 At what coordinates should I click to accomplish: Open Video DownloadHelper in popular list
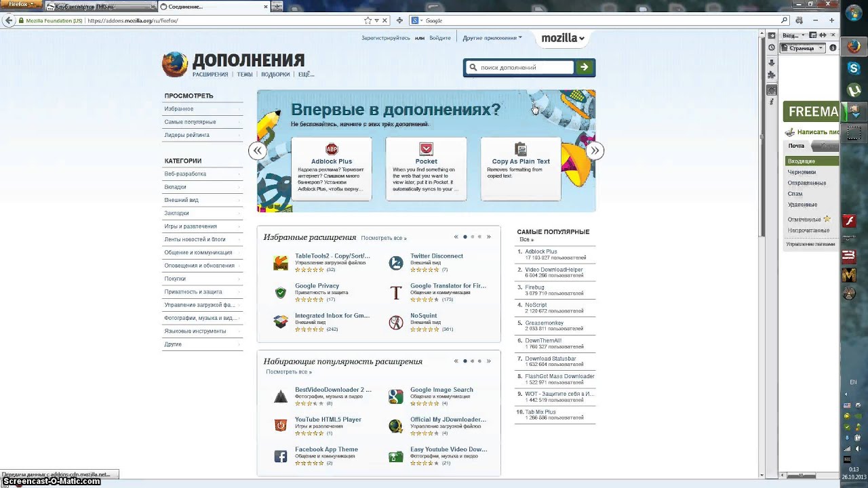pos(553,270)
